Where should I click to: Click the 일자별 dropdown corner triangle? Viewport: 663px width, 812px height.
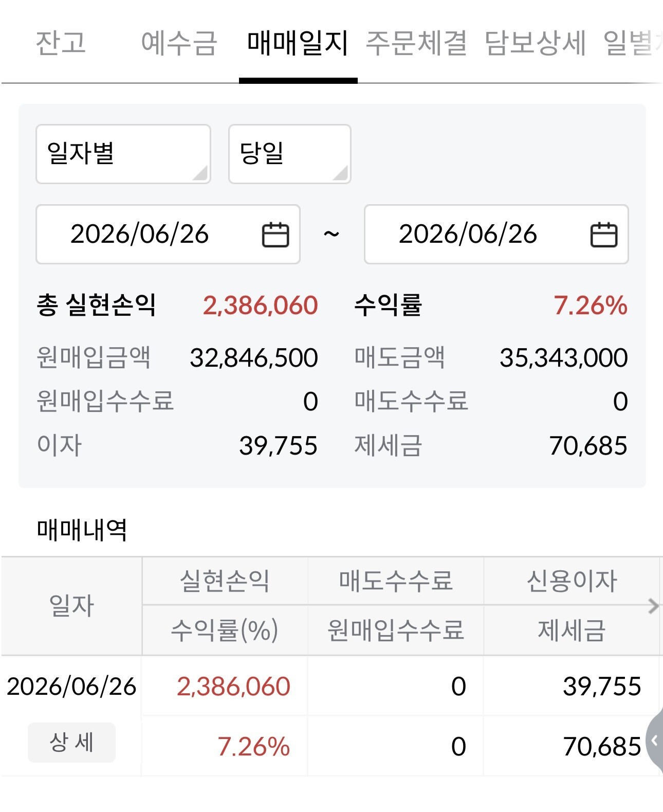pos(200,173)
